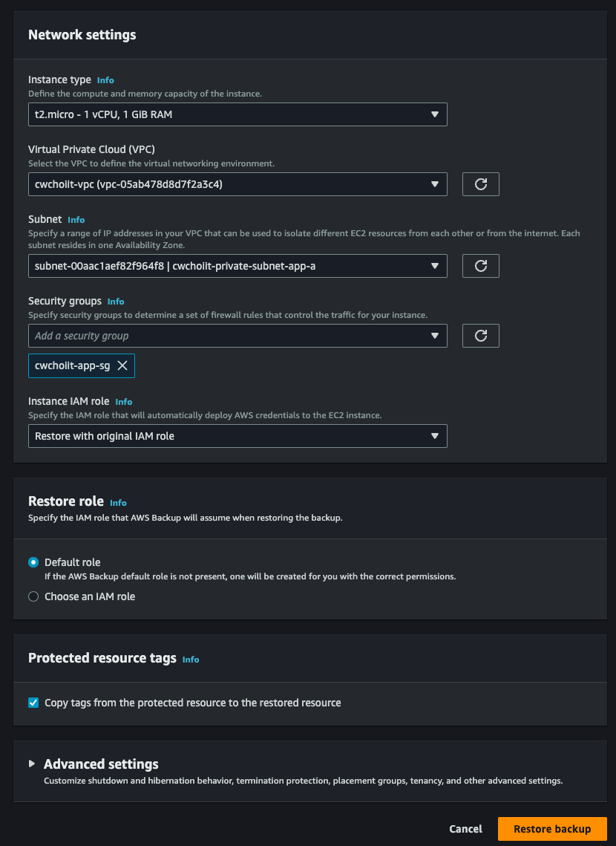Image resolution: width=616 pixels, height=846 pixels.
Task: Open the VPC selection dropdown
Action: (x=237, y=184)
